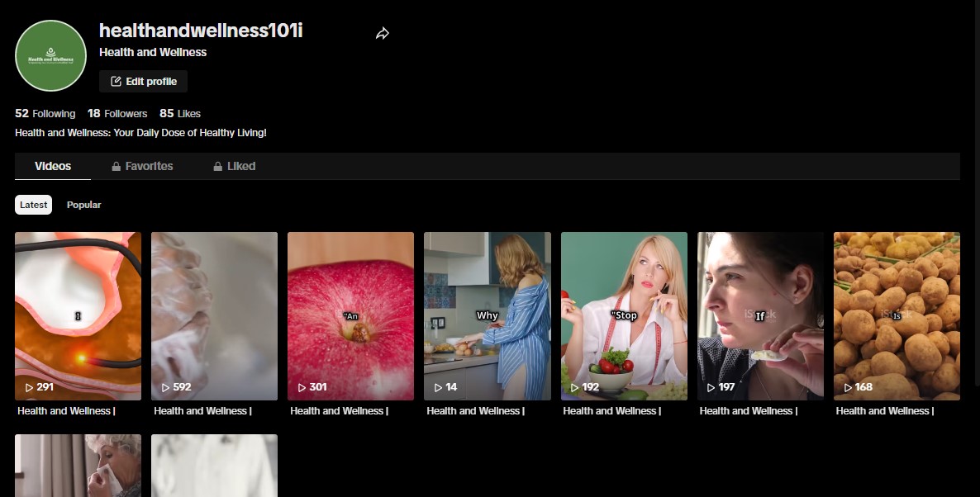Open the locked Liked tab
Image resolution: width=980 pixels, height=497 pixels.
pos(235,166)
